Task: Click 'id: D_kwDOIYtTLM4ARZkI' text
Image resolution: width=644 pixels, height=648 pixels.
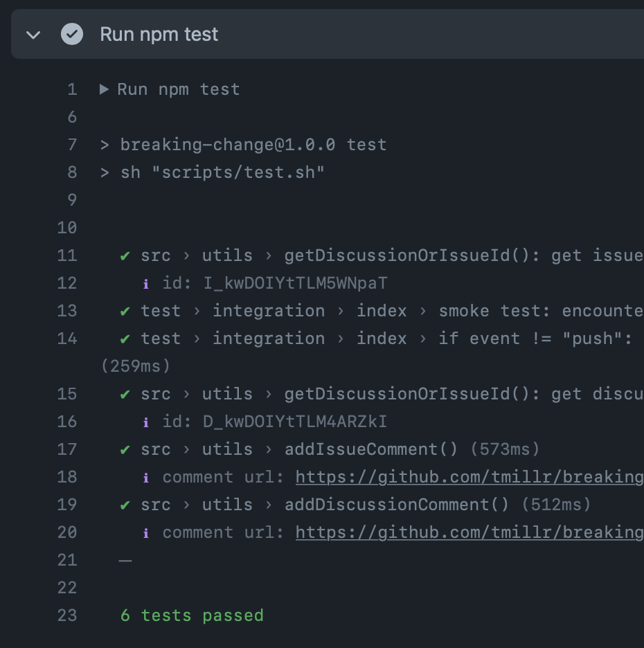Action: point(274,422)
